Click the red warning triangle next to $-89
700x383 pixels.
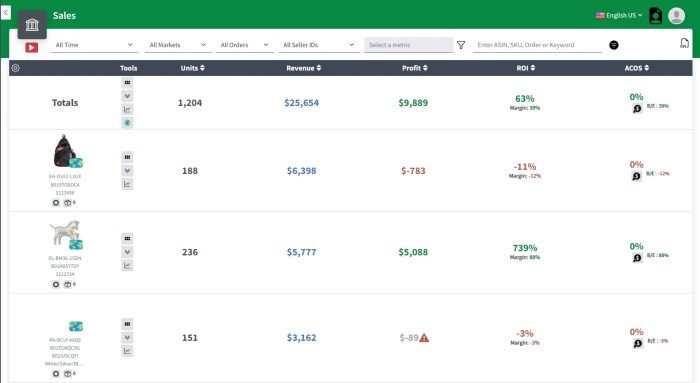[424, 338]
